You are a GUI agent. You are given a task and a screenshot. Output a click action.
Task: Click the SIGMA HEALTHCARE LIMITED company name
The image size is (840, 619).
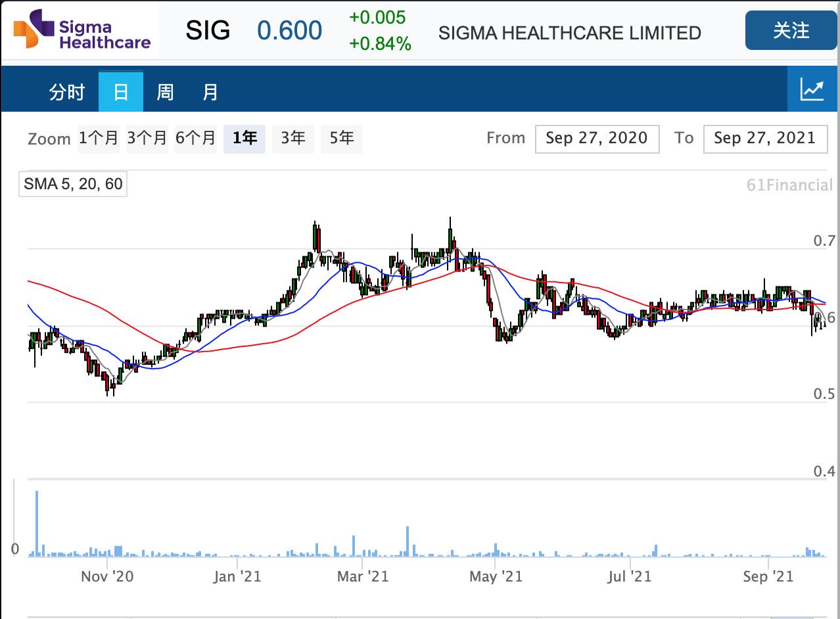pyautogui.click(x=570, y=33)
